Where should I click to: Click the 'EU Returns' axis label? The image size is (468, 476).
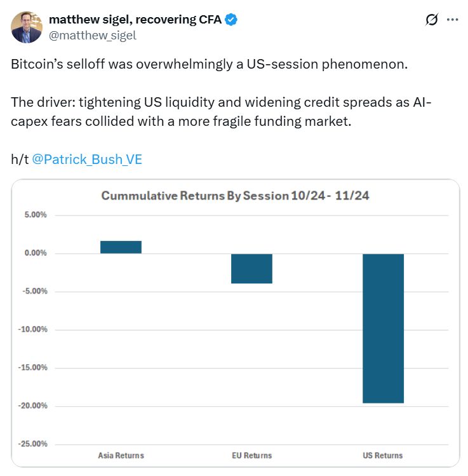click(251, 455)
